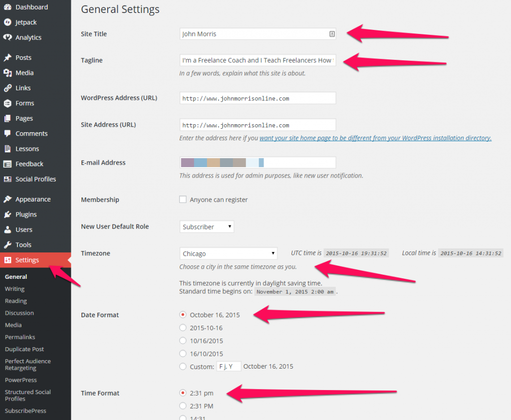Select the 2:31 PM uppercase time format

[183, 406]
